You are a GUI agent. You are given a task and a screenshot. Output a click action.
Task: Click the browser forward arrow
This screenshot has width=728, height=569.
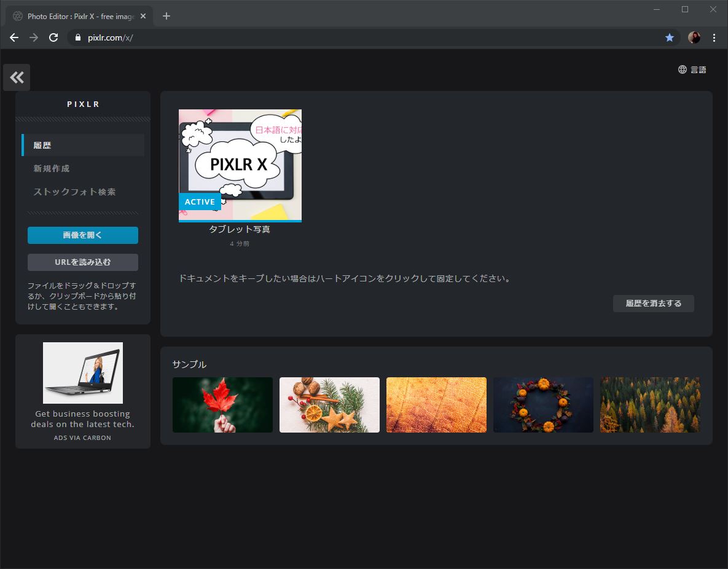click(34, 37)
